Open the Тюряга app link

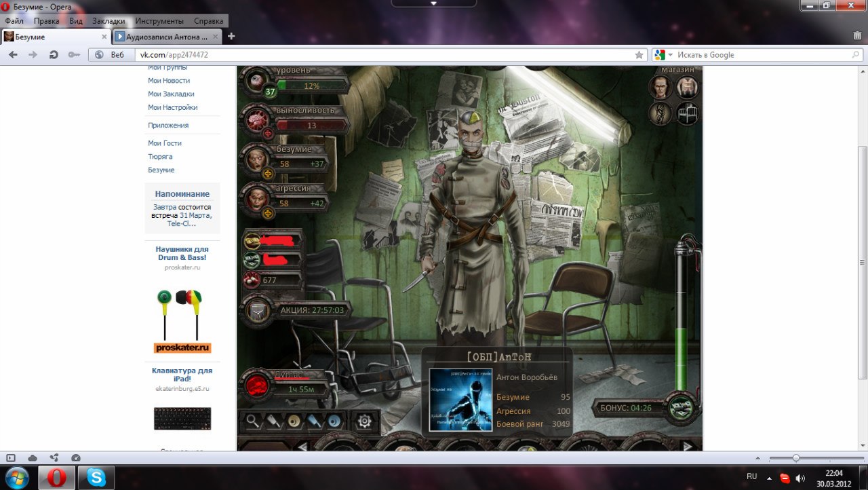(160, 157)
